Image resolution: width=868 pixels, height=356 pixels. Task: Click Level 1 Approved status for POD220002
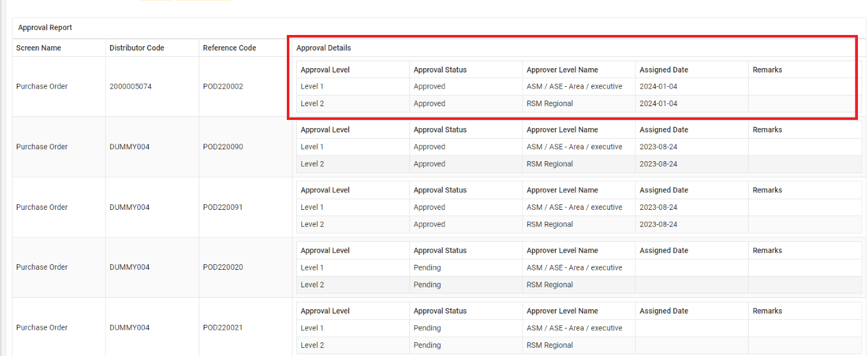429,87
